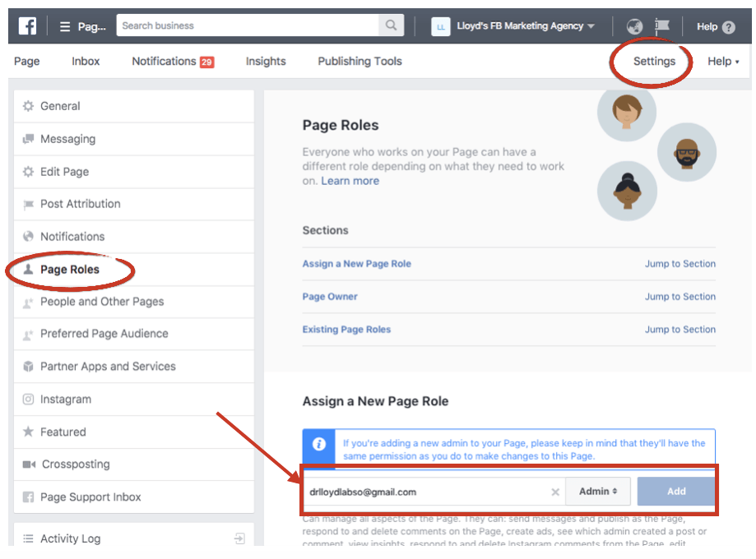The image size is (756, 559).
Task: Open Activity Log
Action: [x=134, y=536]
